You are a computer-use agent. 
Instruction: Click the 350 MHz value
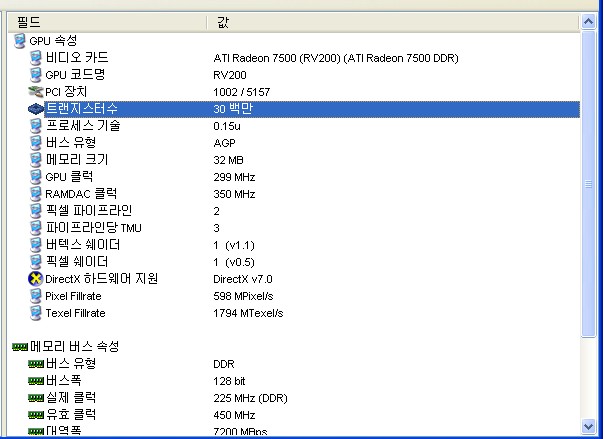tap(234, 194)
